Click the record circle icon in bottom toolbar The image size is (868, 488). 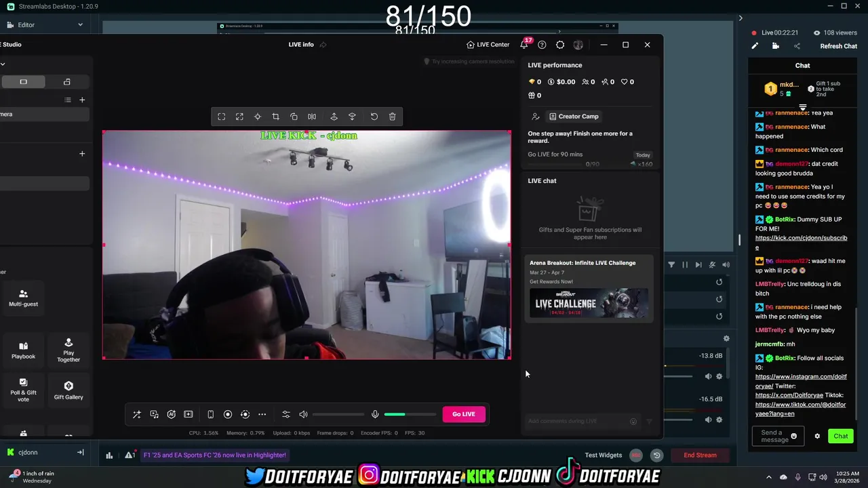click(x=228, y=414)
